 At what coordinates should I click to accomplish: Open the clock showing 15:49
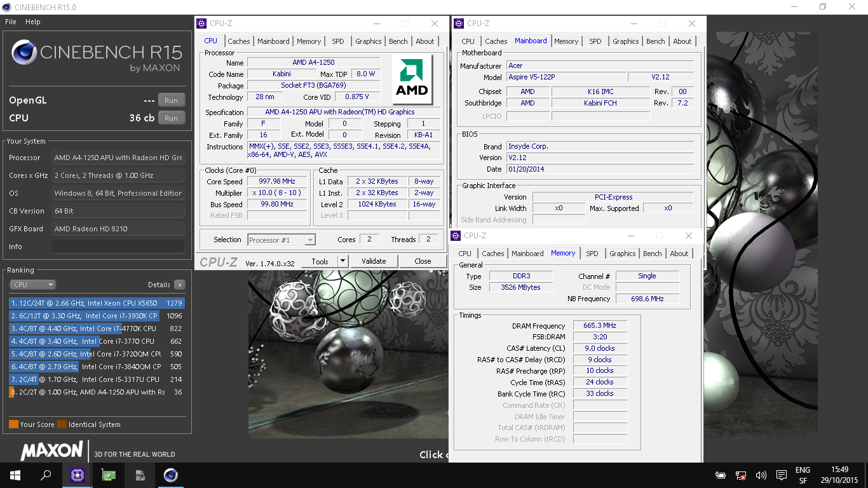839,475
